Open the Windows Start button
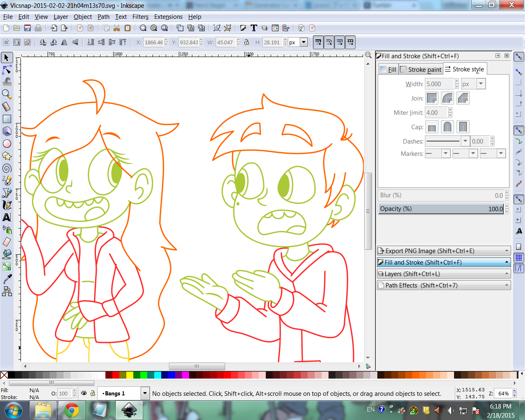The image size is (525, 420). tap(14, 410)
